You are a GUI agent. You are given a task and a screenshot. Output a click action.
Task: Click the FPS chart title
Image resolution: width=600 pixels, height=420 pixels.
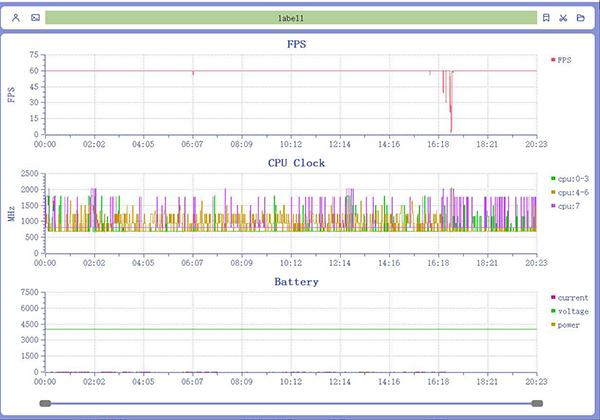[x=296, y=44]
